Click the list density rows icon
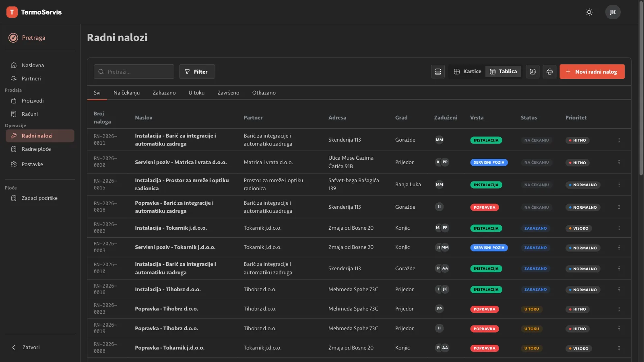 [x=438, y=72]
